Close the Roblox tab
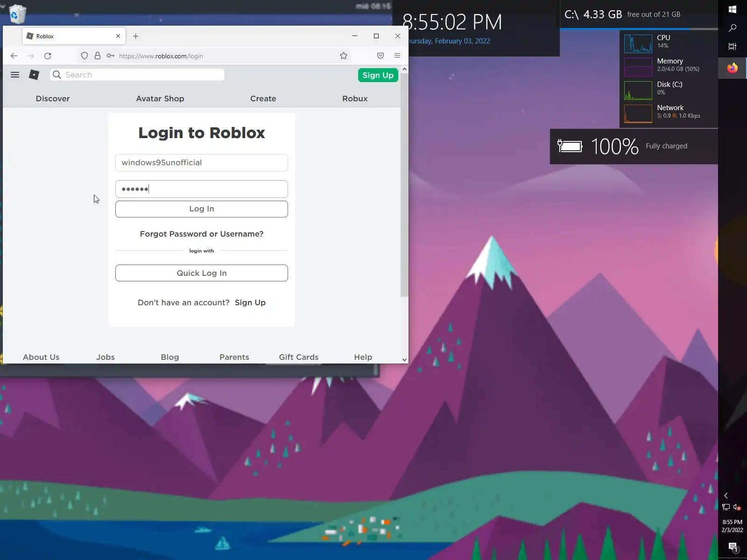The width and height of the screenshot is (747, 560). [x=118, y=36]
